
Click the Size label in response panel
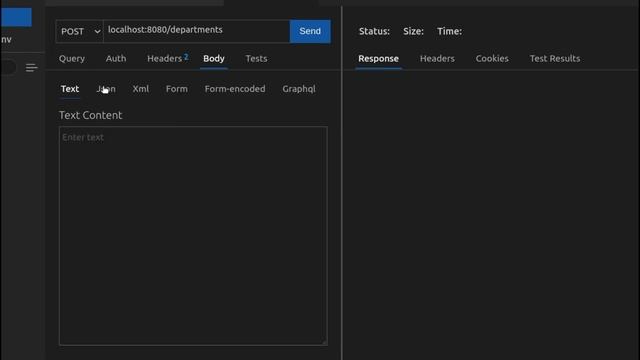coord(413,31)
